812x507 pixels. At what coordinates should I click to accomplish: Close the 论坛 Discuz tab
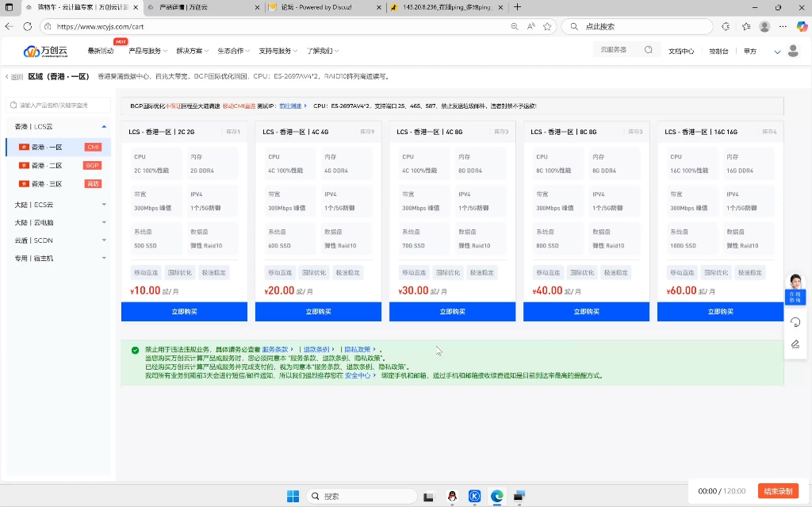point(379,7)
